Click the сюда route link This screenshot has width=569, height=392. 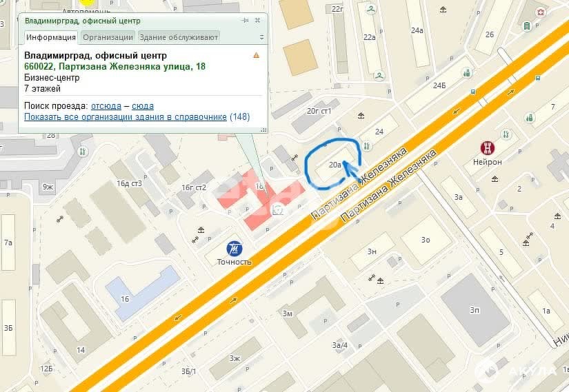click(143, 106)
